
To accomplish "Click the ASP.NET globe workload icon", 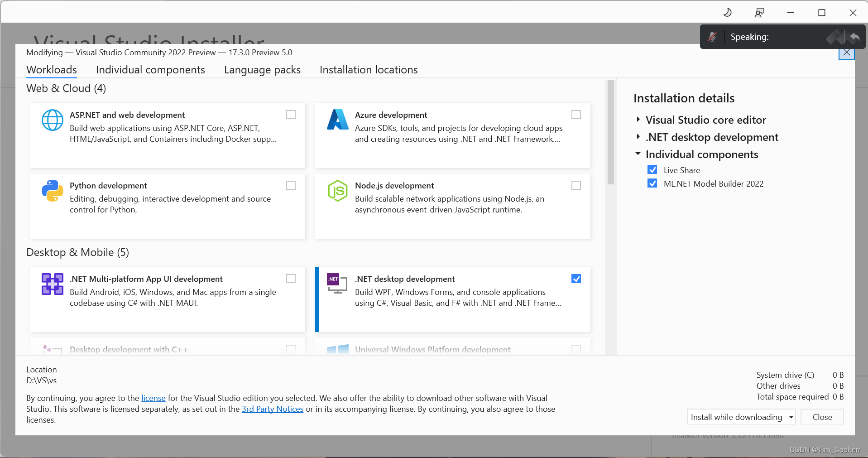I will [53, 120].
